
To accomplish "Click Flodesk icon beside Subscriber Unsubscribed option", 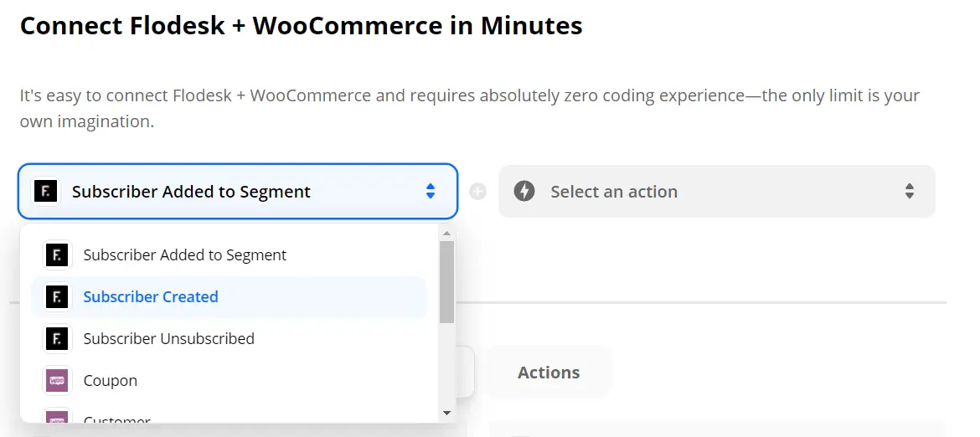I will click(x=57, y=338).
